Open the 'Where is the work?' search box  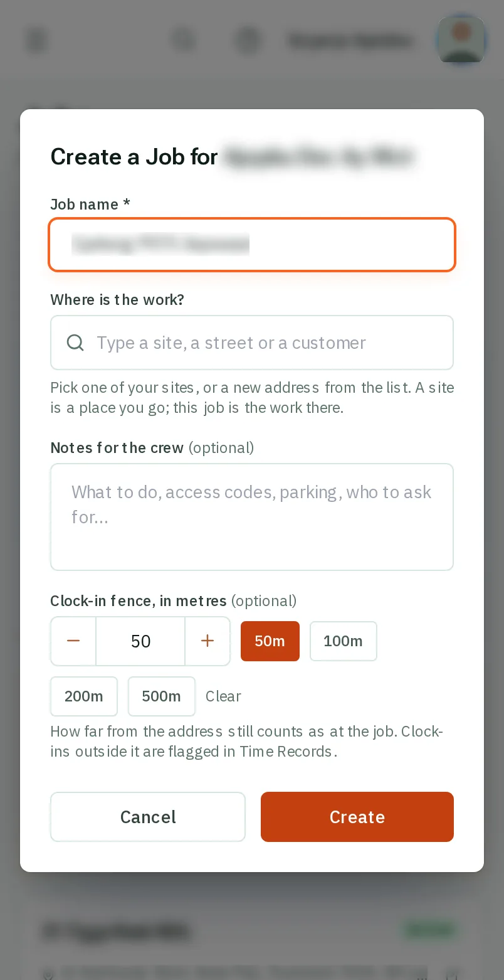(x=252, y=343)
